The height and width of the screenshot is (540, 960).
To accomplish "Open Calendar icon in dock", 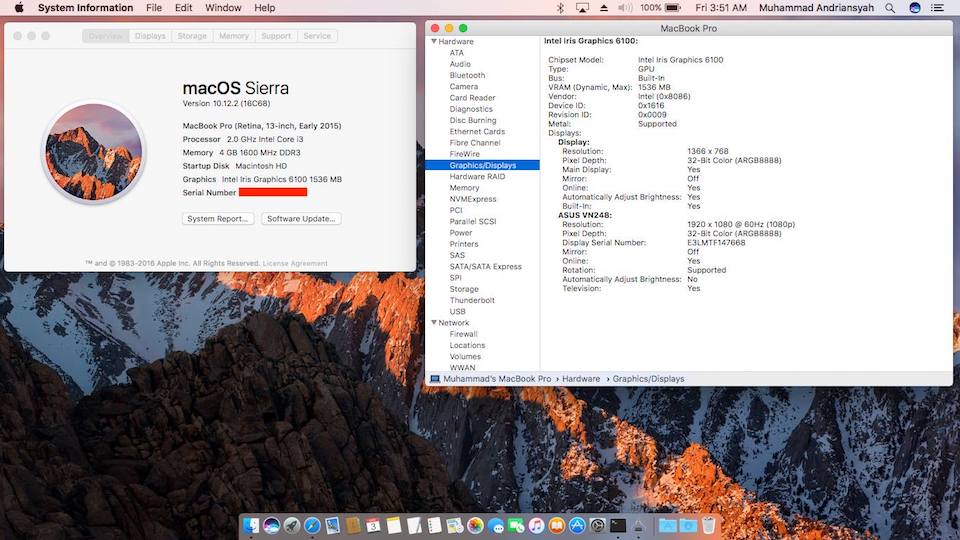I will (373, 525).
